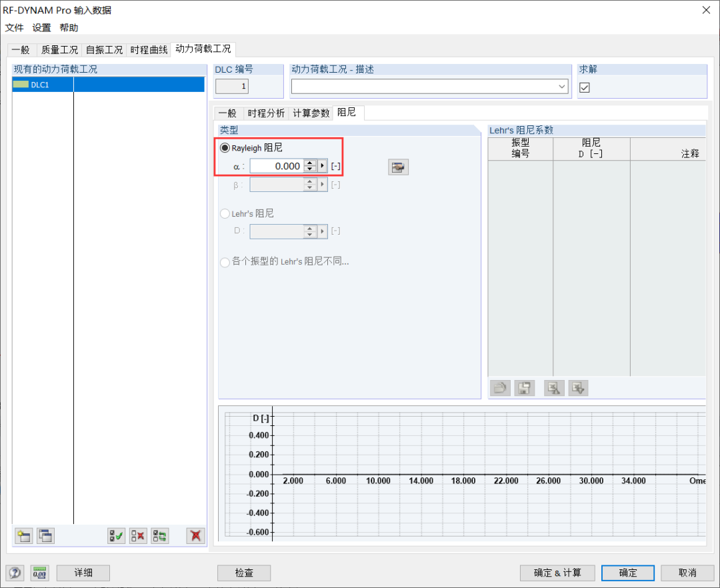Select the Rayleigh 阻尼 radio button
Viewport: 720px width, 588px height.
click(225, 148)
